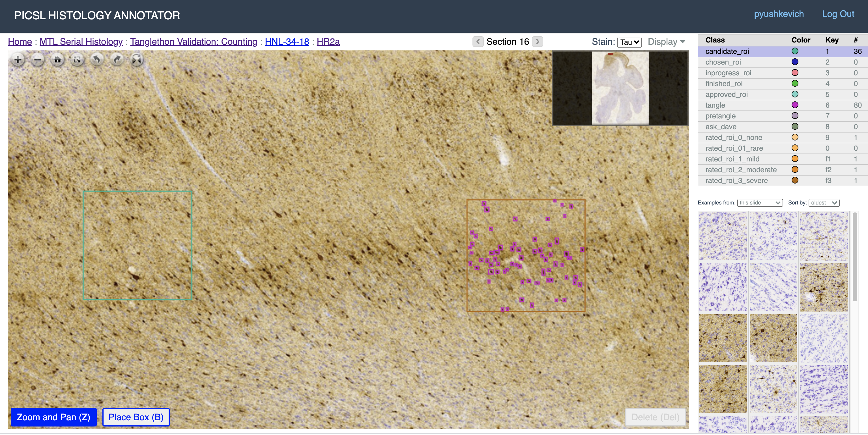
Task: Open the 'Examples from' dropdown
Action: (x=760, y=203)
